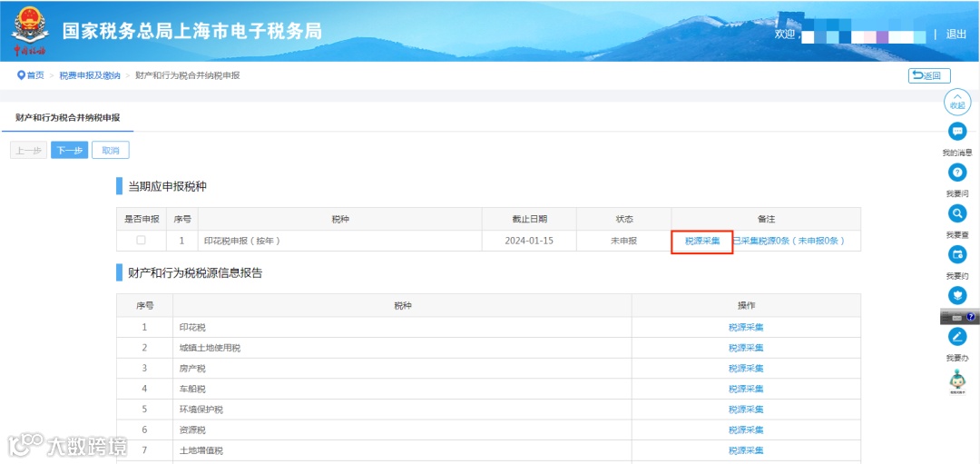Tick the 印花税申报（按年） declaration checkbox
The image size is (980, 464).
click(x=142, y=240)
